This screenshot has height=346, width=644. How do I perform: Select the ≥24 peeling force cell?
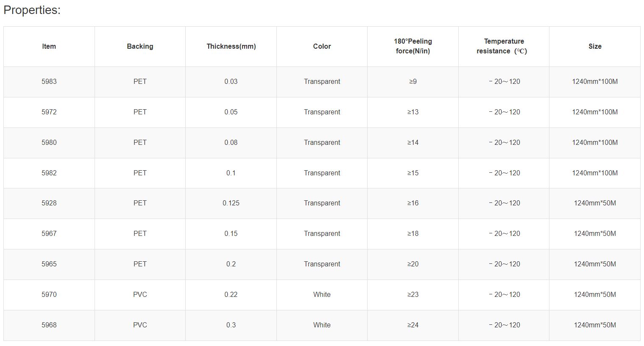click(413, 325)
